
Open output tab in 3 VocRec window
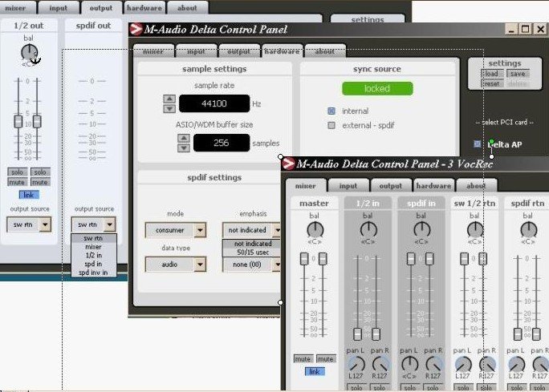tap(391, 186)
